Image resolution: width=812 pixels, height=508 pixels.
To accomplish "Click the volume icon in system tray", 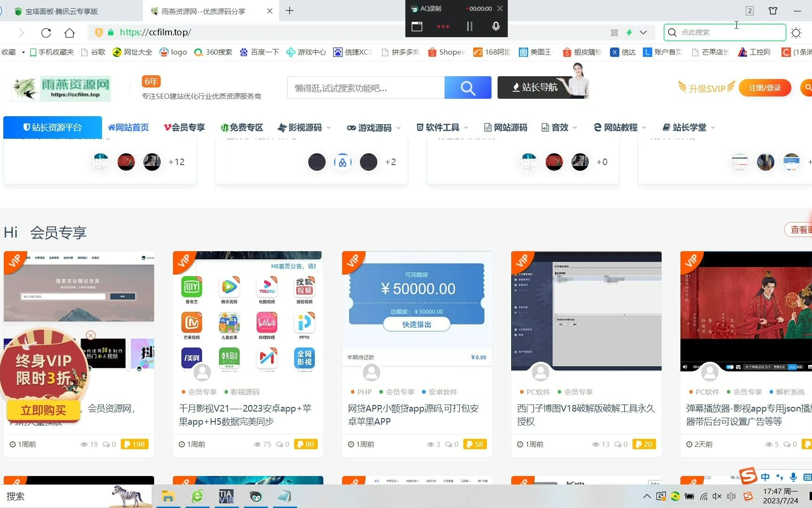I will (717, 496).
